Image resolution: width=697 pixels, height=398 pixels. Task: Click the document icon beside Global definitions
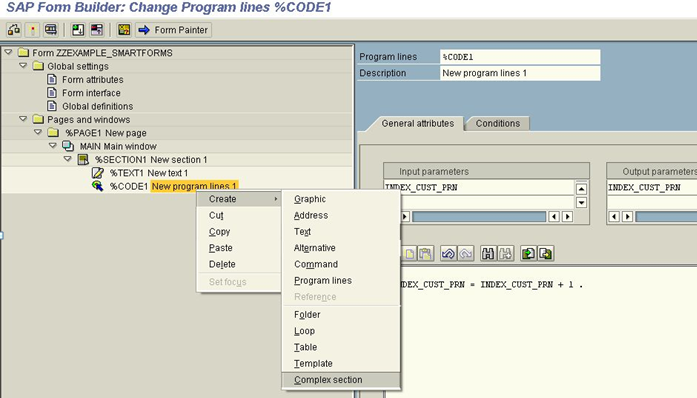[52, 106]
